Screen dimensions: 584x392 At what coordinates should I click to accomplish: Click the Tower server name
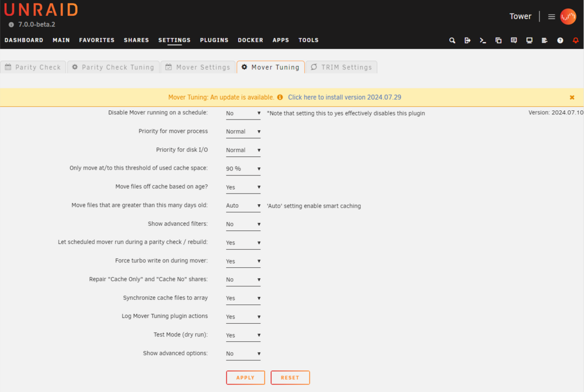click(520, 16)
